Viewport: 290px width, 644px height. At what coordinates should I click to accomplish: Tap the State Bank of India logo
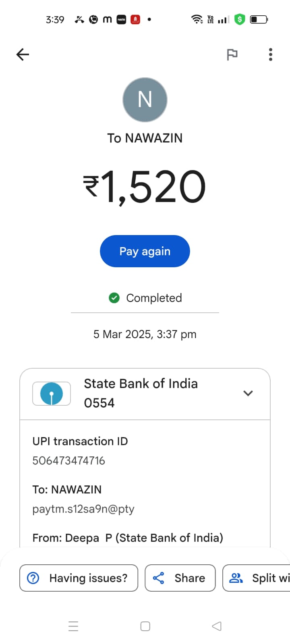52,394
